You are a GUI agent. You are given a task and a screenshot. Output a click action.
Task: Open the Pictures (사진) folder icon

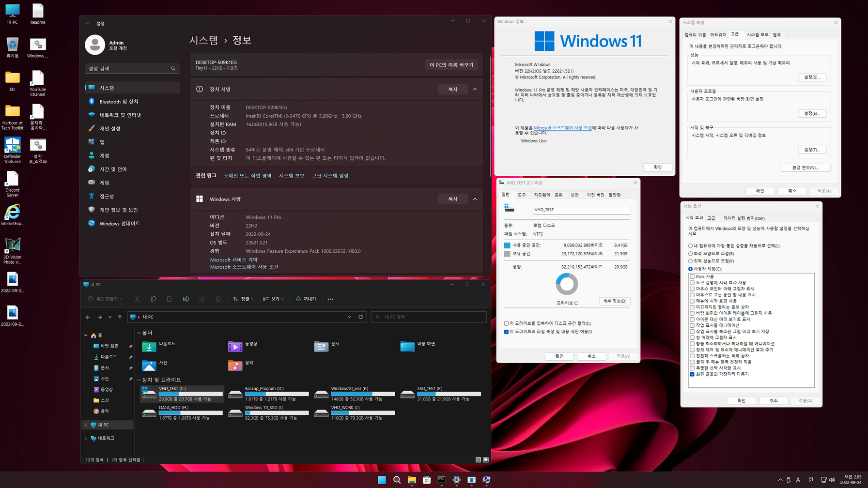(x=149, y=365)
